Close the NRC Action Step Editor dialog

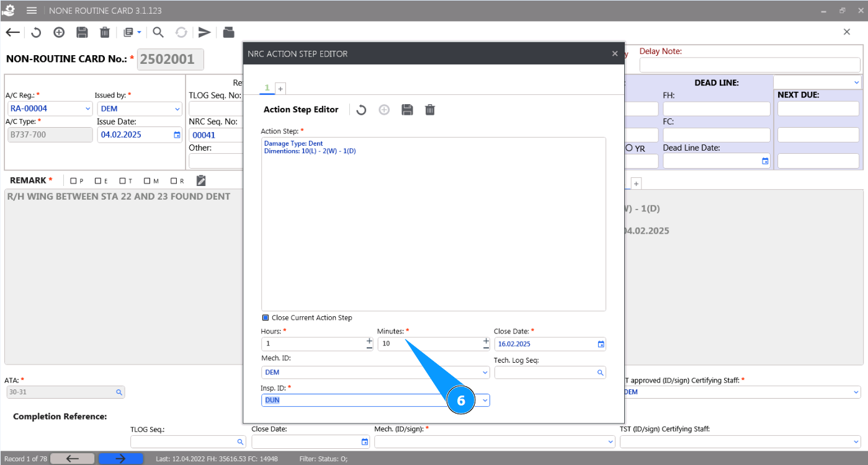click(615, 54)
